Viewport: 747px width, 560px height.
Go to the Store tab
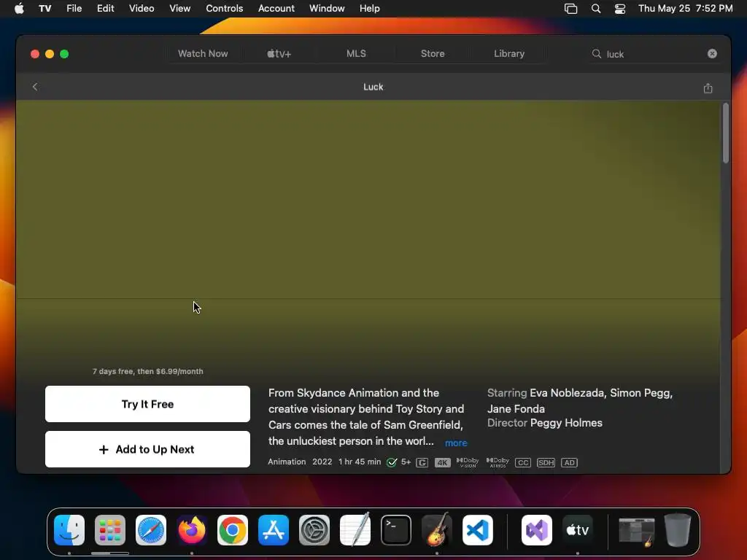(x=433, y=54)
